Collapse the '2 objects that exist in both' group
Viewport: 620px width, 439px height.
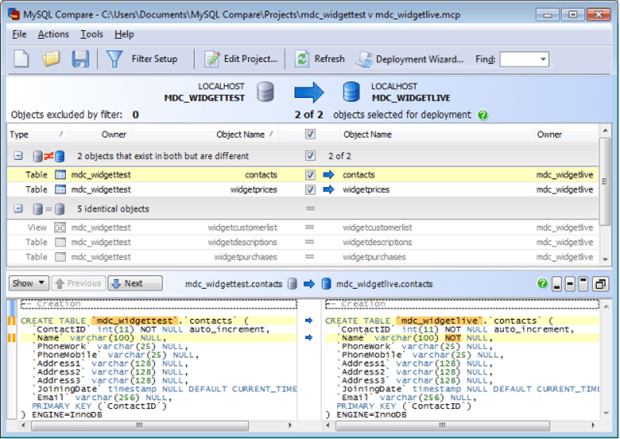pyautogui.click(x=18, y=156)
